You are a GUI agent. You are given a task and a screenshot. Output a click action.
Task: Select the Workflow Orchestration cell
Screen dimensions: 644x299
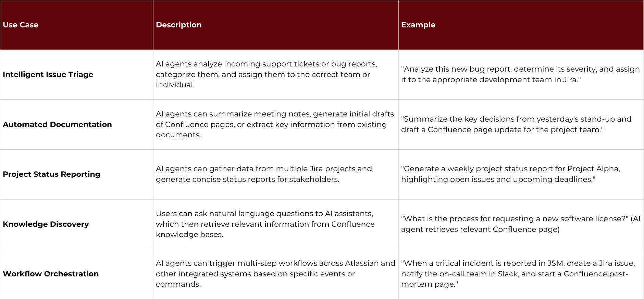(x=51, y=274)
